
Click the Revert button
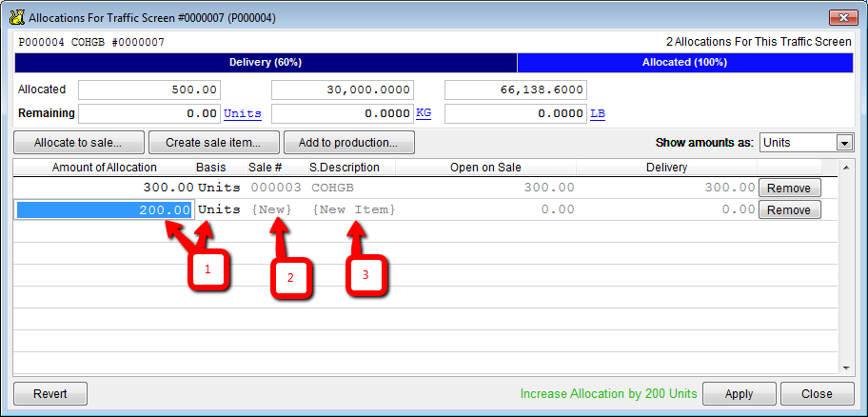coord(50,394)
